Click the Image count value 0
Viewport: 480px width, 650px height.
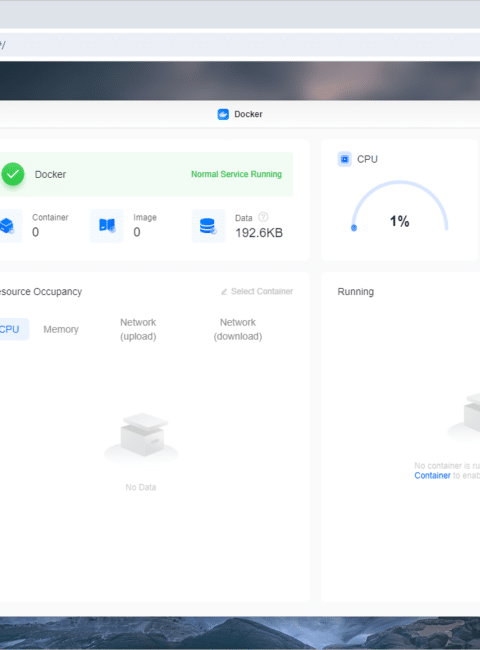click(137, 232)
